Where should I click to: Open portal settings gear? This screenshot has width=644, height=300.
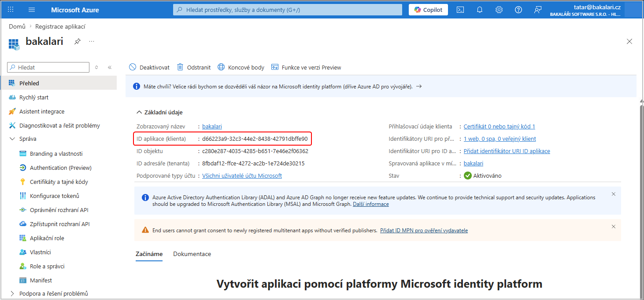tap(499, 10)
